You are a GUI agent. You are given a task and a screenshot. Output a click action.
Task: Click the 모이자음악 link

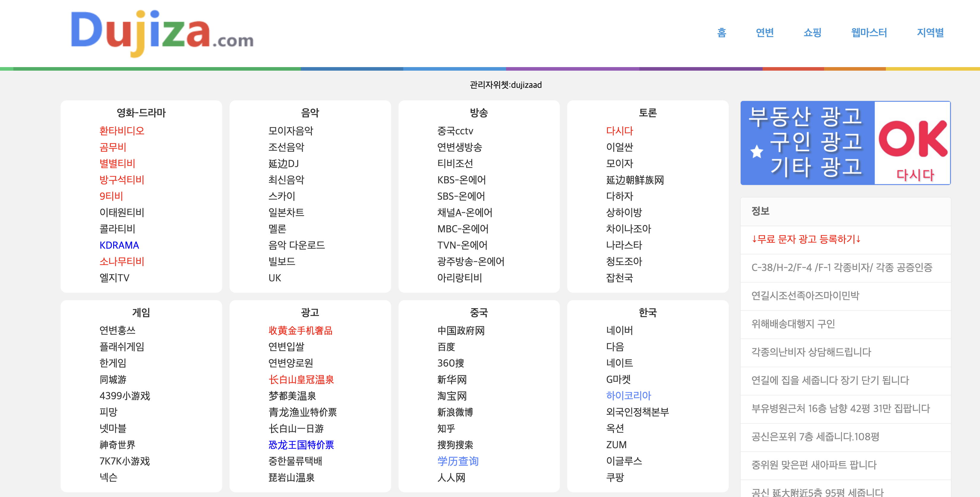(x=291, y=131)
